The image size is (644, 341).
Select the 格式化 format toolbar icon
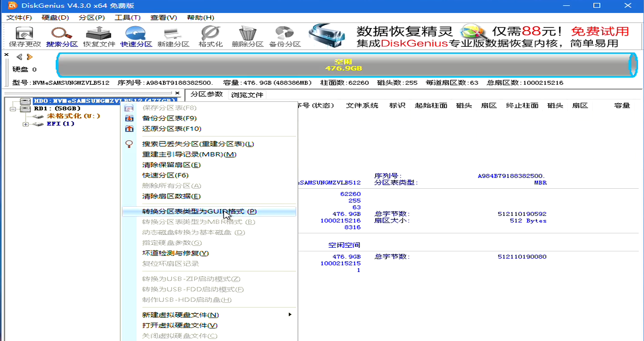tap(210, 37)
